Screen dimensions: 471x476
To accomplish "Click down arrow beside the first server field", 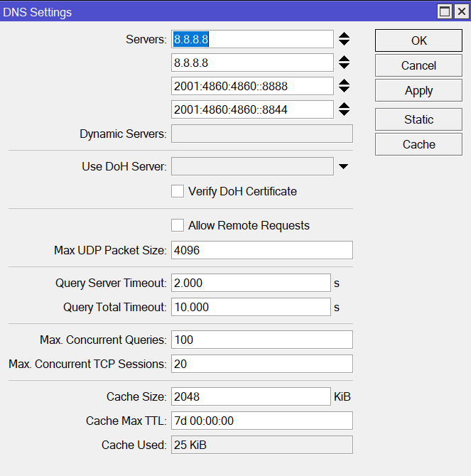I will tap(344, 43).
